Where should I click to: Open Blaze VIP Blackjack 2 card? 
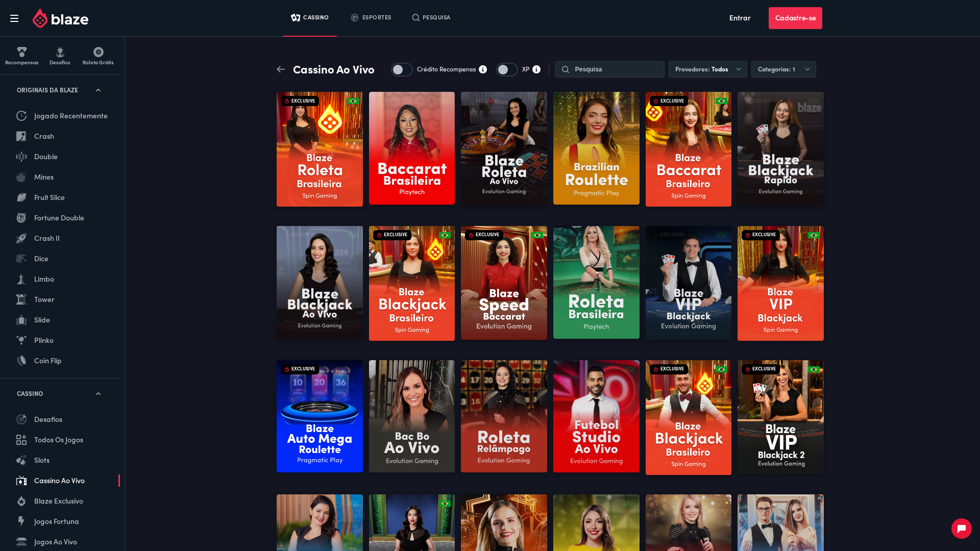click(x=780, y=417)
